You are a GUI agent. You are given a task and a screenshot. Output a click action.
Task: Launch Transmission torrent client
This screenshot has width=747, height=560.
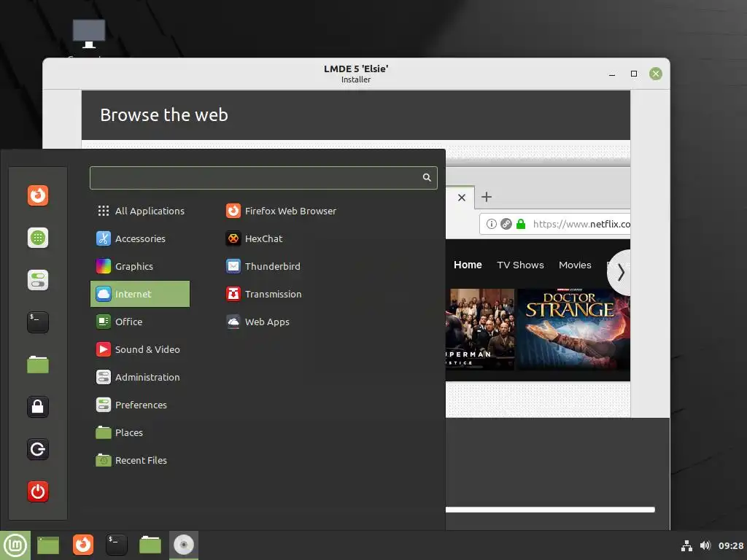coord(264,294)
